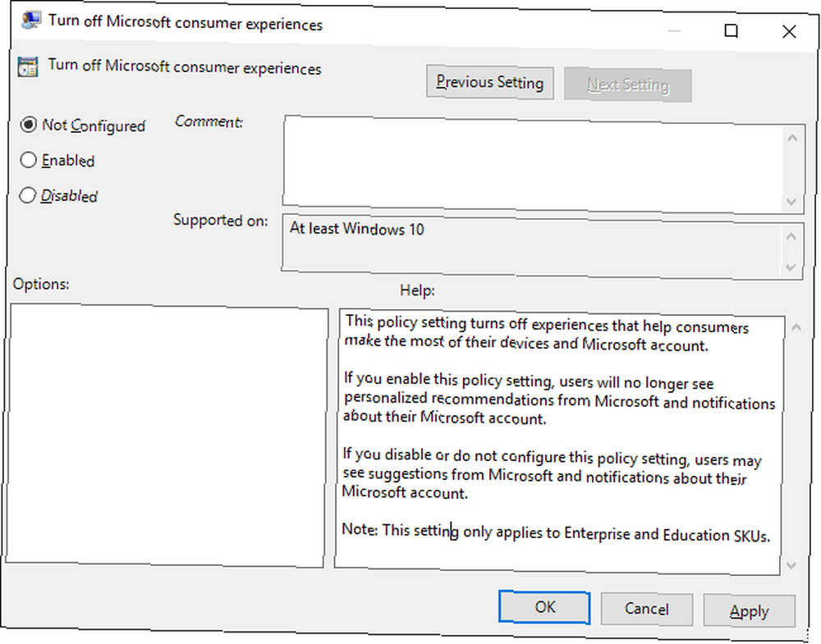This screenshot has height=644, width=821.
Task: Cancel the policy dialog
Action: (647, 609)
